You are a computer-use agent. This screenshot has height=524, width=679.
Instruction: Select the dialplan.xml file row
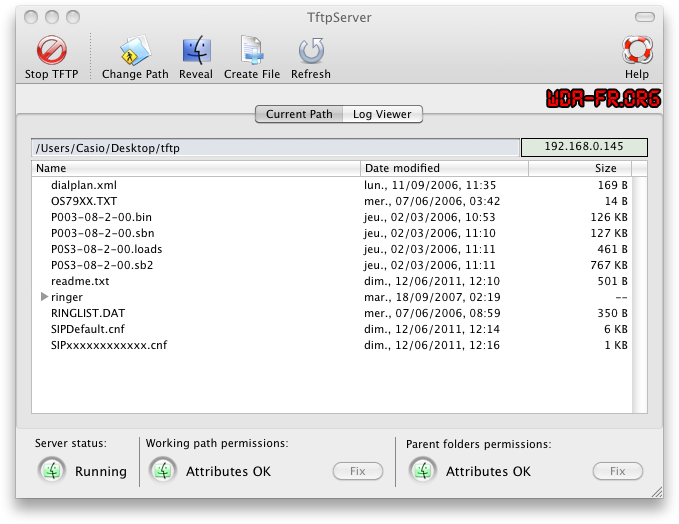[84, 185]
